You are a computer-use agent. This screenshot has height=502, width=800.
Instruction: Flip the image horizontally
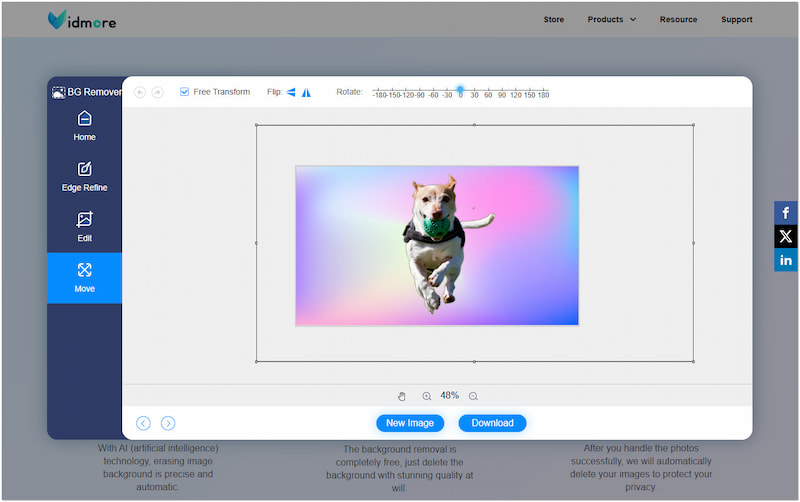point(291,92)
